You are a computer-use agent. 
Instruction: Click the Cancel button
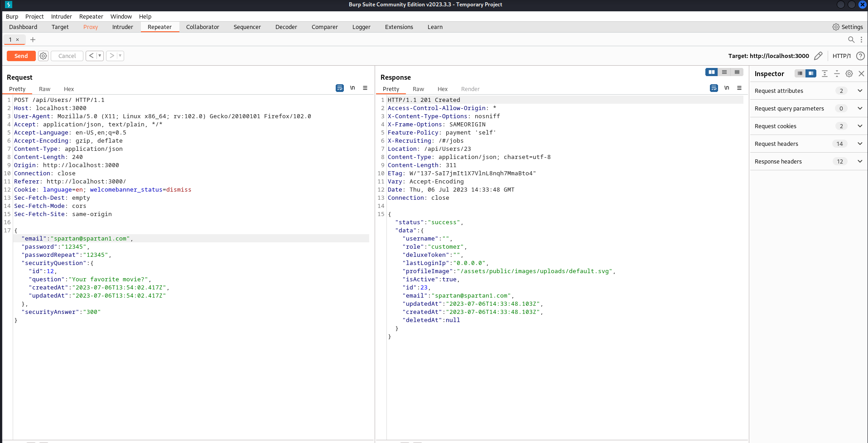[x=67, y=56]
